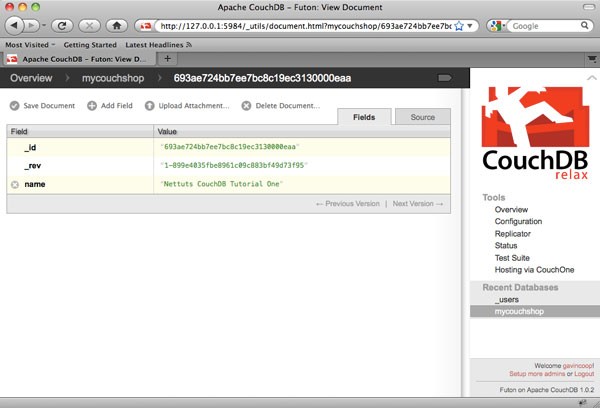Click Upload Attachment button
This screenshot has height=408, width=600.
click(187, 106)
